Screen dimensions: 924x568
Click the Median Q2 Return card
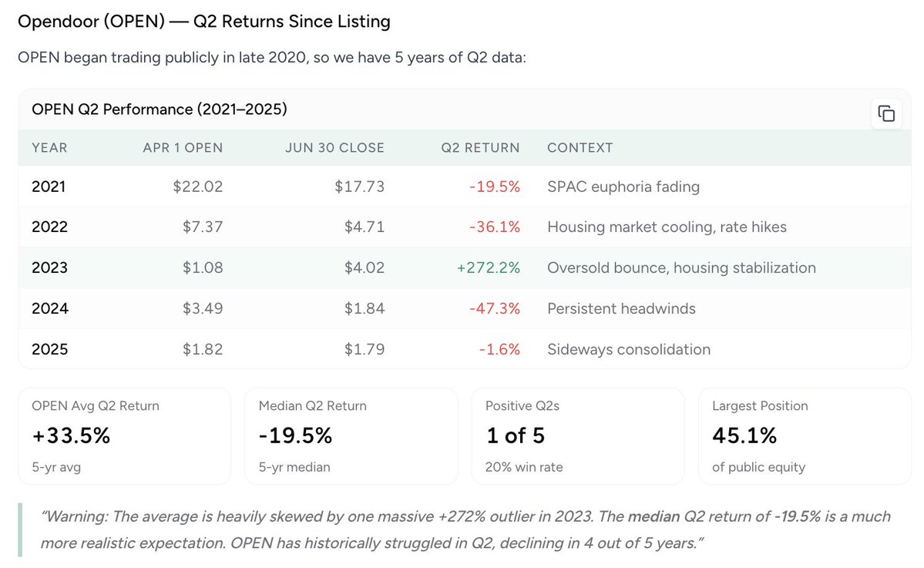click(x=351, y=435)
